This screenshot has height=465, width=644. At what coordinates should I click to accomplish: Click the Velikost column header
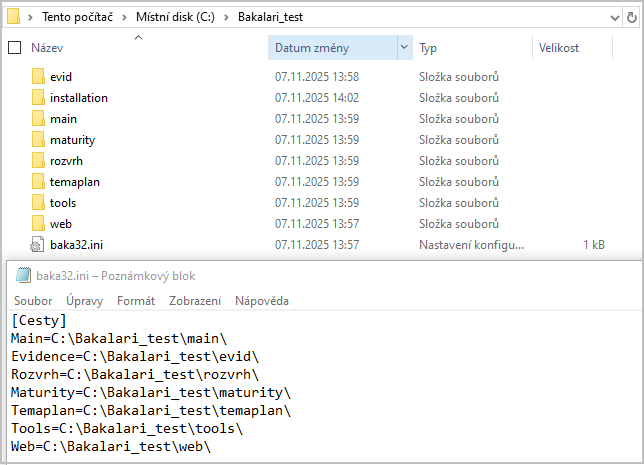point(559,48)
